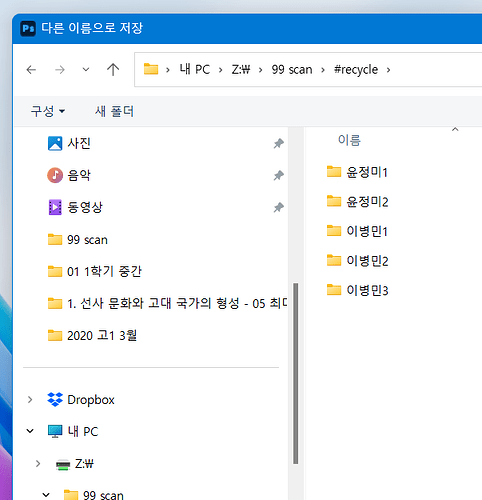Viewport: 482px width, 500px height.
Task: Click the navigation pane vertical scrollbar
Action: 295,373
